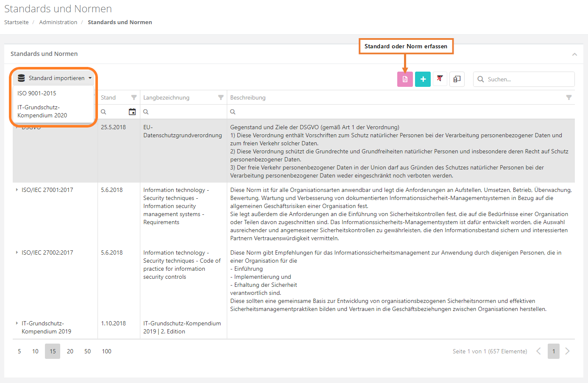This screenshot has height=383, width=588.
Task: Set page size to 50 rows
Action: (x=87, y=351)
